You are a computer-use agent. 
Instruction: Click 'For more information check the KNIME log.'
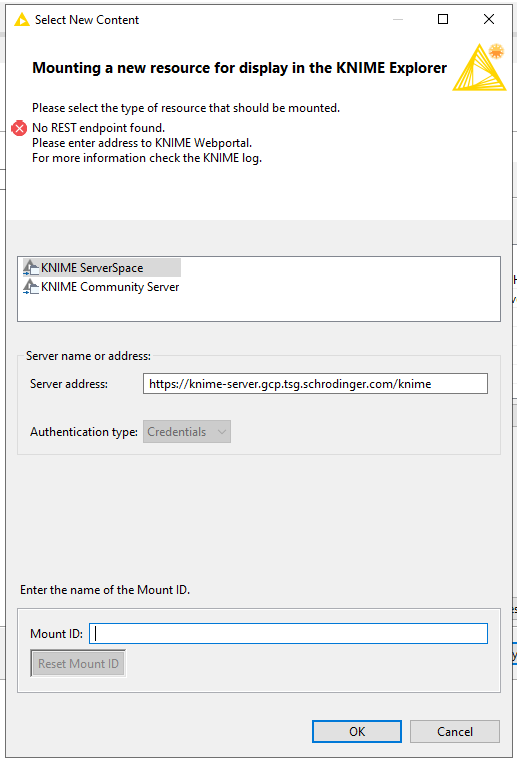(x=147, y=158)
